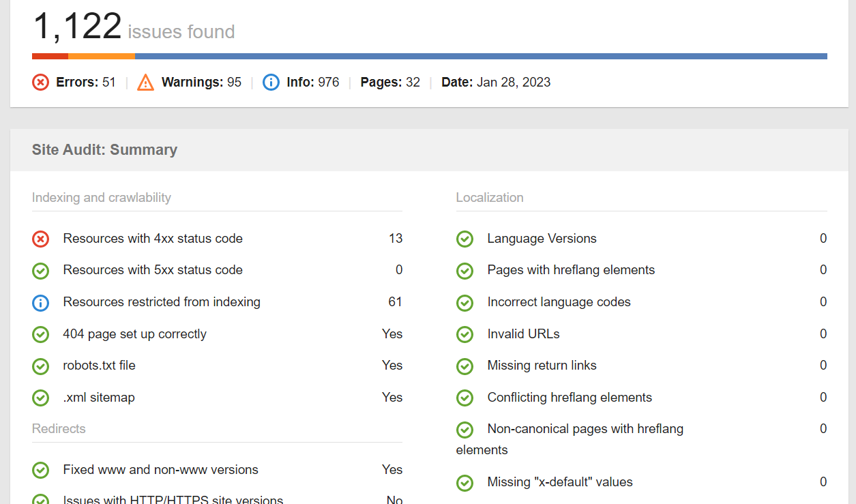Screen dimensions: 856x504
Task: Select Pages with hreflang elements label
Action: (x=571, y=269)
